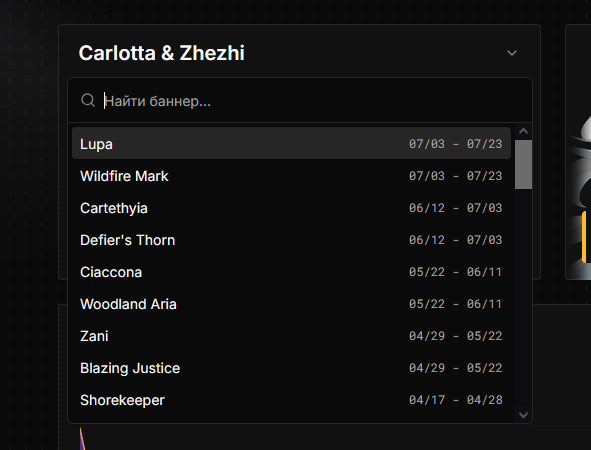Click the scrollbar down arrow
This screenshot has height=450, width=591.
(x=523, y=415)
